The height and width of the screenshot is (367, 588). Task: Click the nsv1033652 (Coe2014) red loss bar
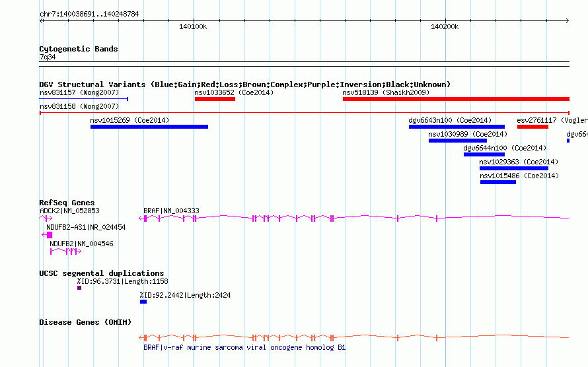tap(215, 99)
